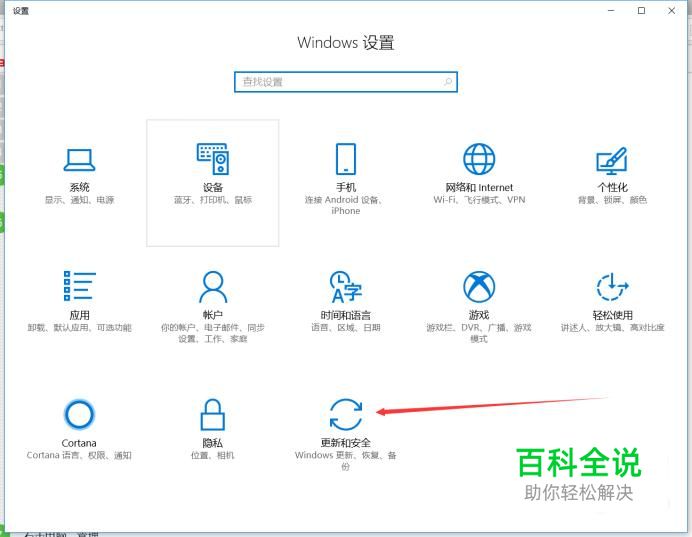
Task: Click the 个性化 label
Action: (x=612, y=188)
